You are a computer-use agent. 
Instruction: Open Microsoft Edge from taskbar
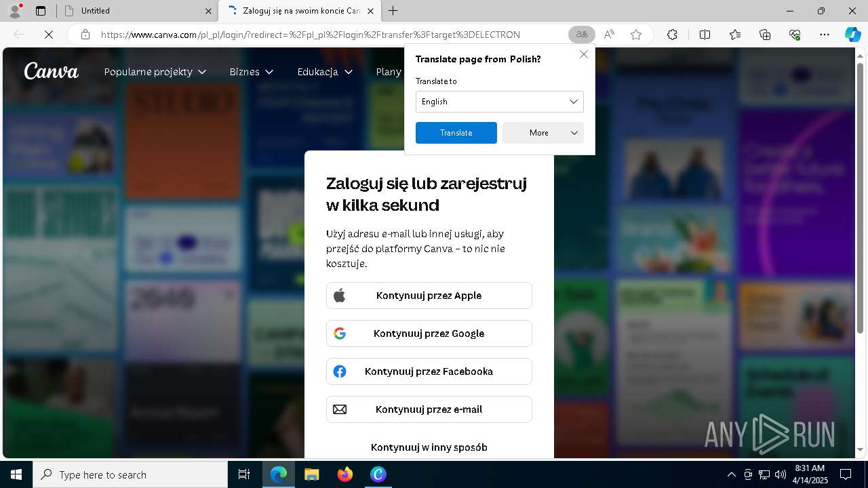279,474
